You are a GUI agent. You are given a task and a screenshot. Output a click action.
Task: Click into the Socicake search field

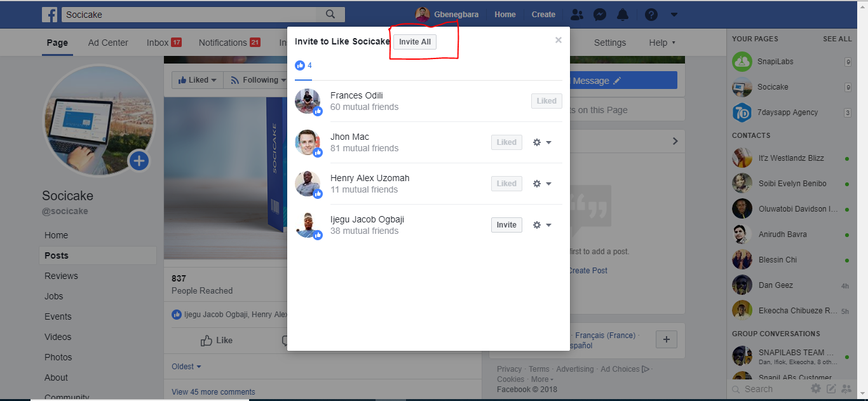(189, 14)
